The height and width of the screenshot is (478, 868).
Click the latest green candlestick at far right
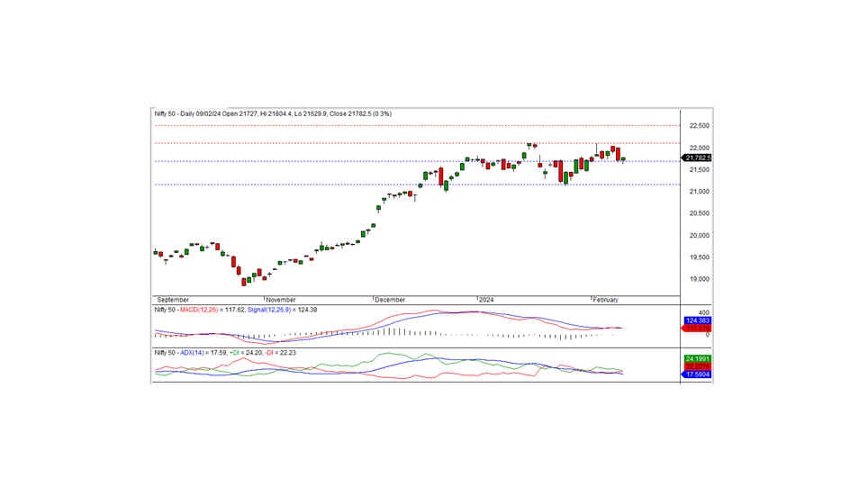tap(623, 159)
